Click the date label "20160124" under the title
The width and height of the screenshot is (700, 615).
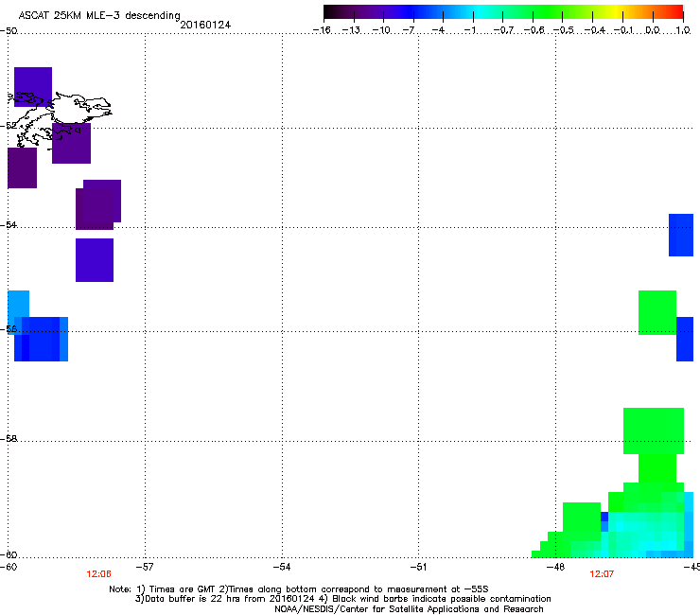(x=205, y=25)
